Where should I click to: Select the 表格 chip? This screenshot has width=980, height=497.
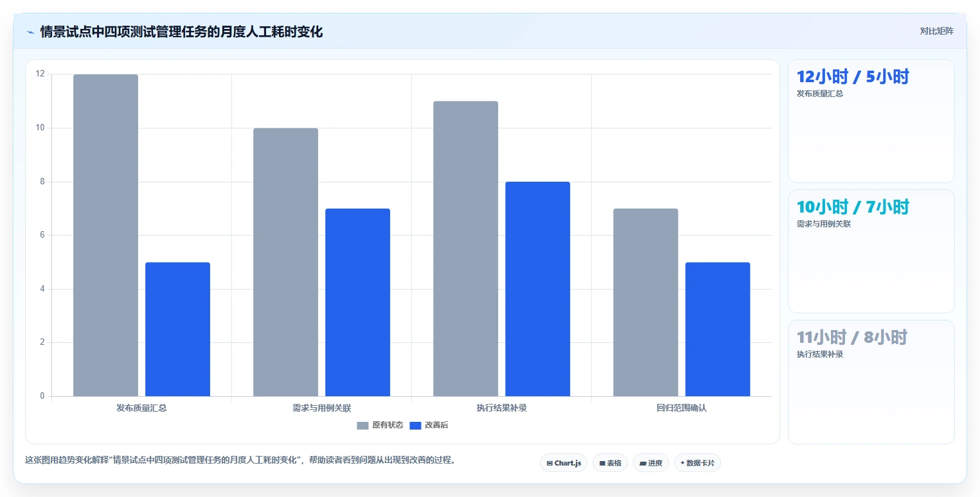point(610,463)
